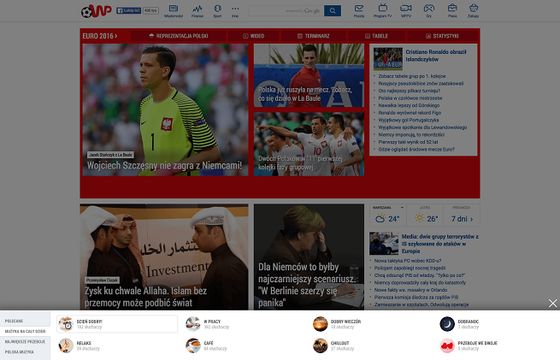Open the Praca briefcase icon
The image size is (560, 360).
[452, 11]
